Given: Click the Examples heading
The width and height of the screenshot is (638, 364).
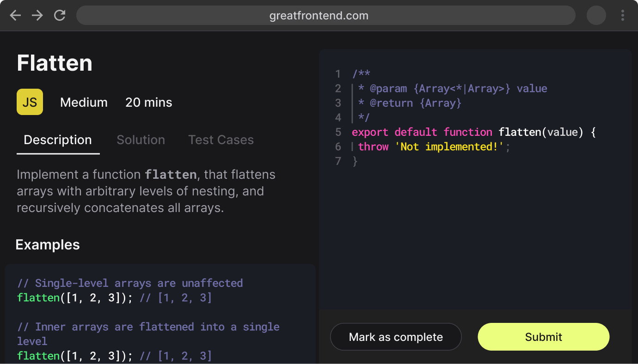Looking at the screenshot, I should pyautogui.click(x=48, y=245).
